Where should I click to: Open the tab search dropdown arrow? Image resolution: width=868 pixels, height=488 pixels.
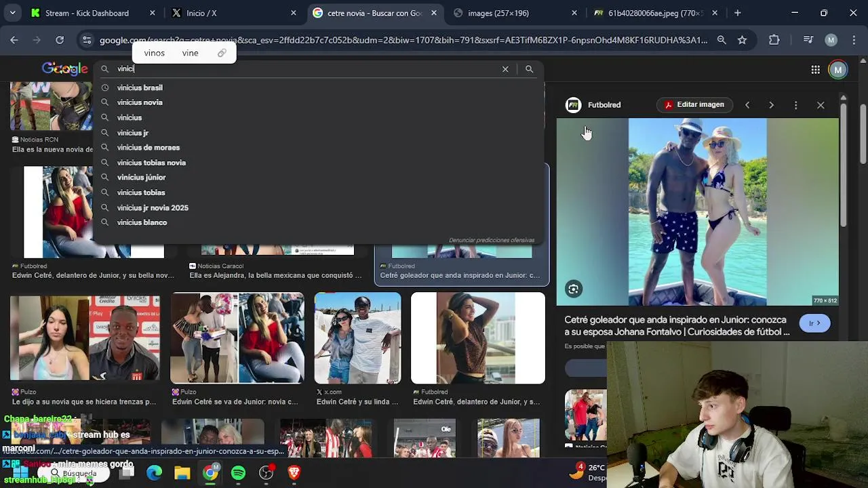(x=14, y=13)
